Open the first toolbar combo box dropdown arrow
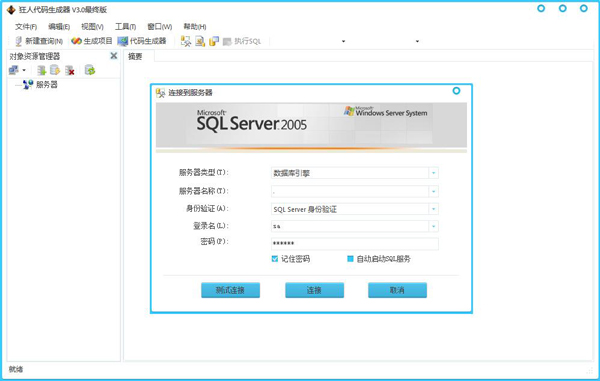Screen dimensions: 600x381 tap(343, 41)
